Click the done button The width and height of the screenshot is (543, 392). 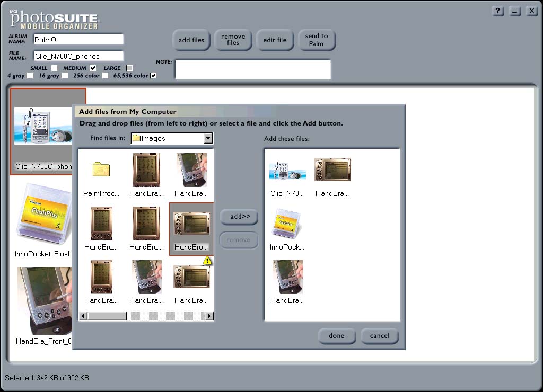pos(337,336)
